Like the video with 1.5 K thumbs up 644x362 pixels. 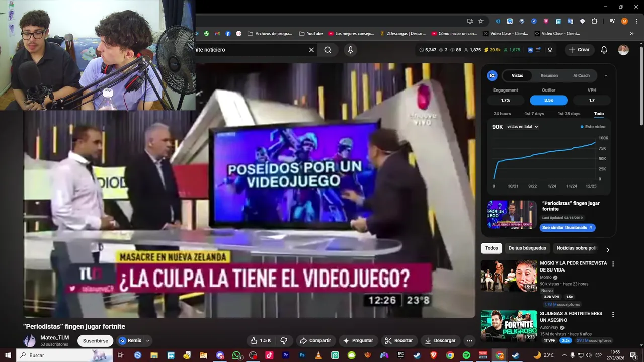pos(261,340)
